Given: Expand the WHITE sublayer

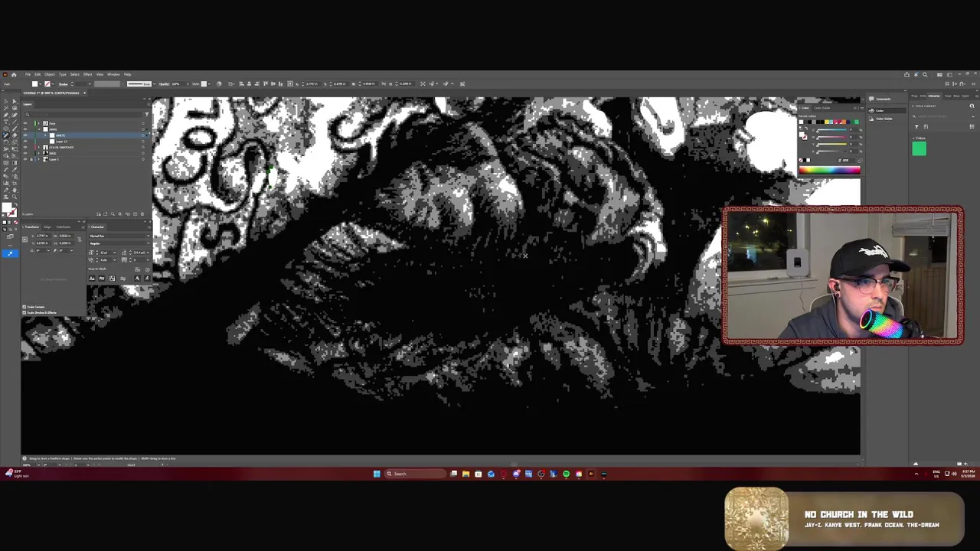Looking at the screenshot, I should (45, 135).
